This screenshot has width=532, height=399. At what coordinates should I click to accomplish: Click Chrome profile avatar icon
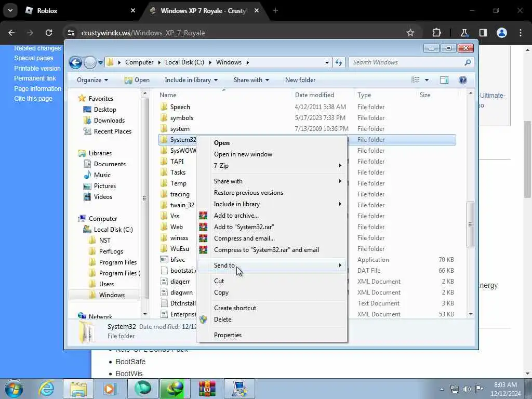[x=502, y=33]
